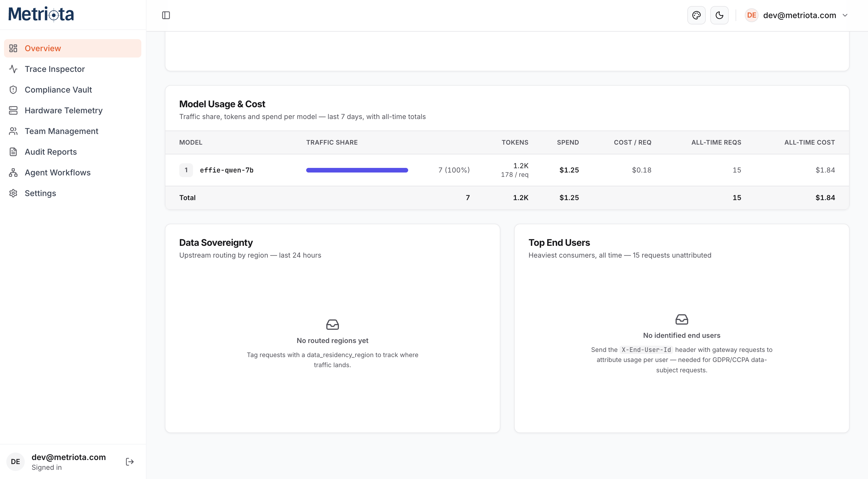Click the $0.18 cost per request value

(642, 170)
